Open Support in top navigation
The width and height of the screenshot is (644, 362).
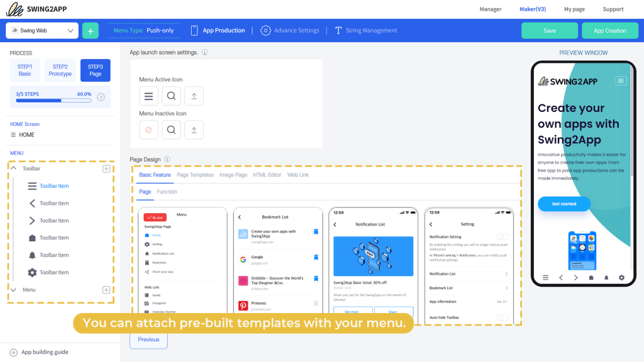coord(613,9)
